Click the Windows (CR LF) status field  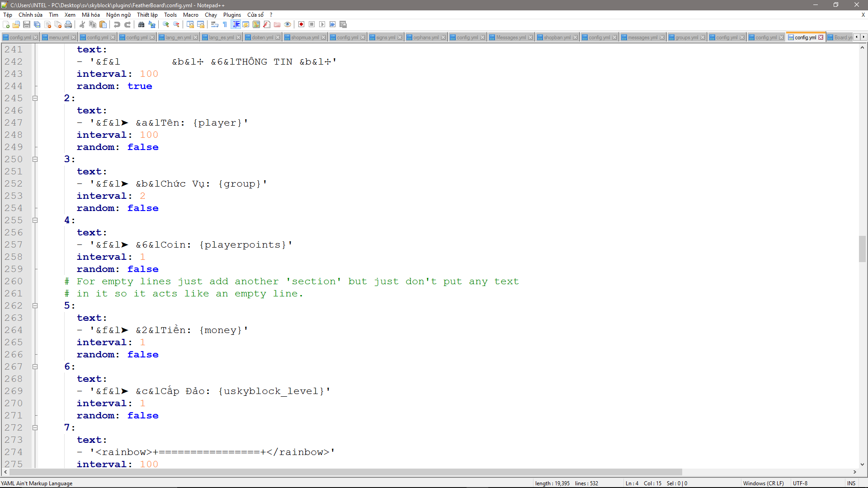point(763,483)
